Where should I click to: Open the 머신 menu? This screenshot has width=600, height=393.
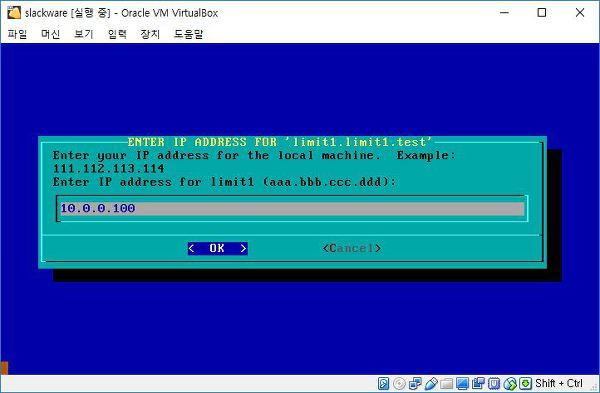point(51,34)
